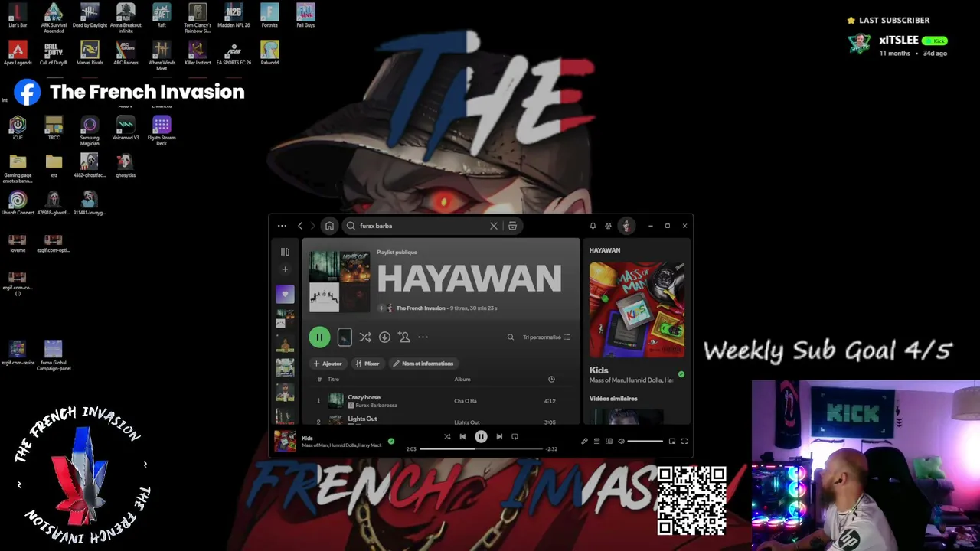Open the notifications bell in Spotify
This screenshot has height=551, width=980.
[593, 226]
